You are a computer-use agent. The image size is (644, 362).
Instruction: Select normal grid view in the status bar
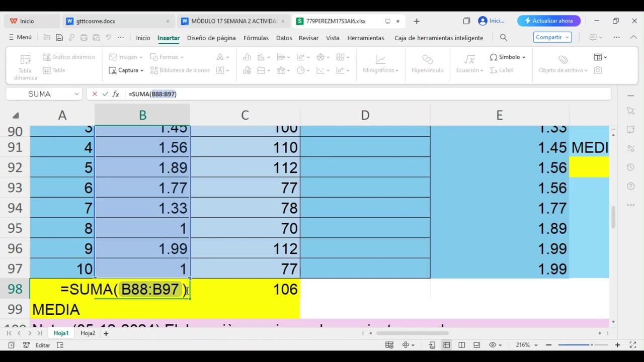pos(446,345)
